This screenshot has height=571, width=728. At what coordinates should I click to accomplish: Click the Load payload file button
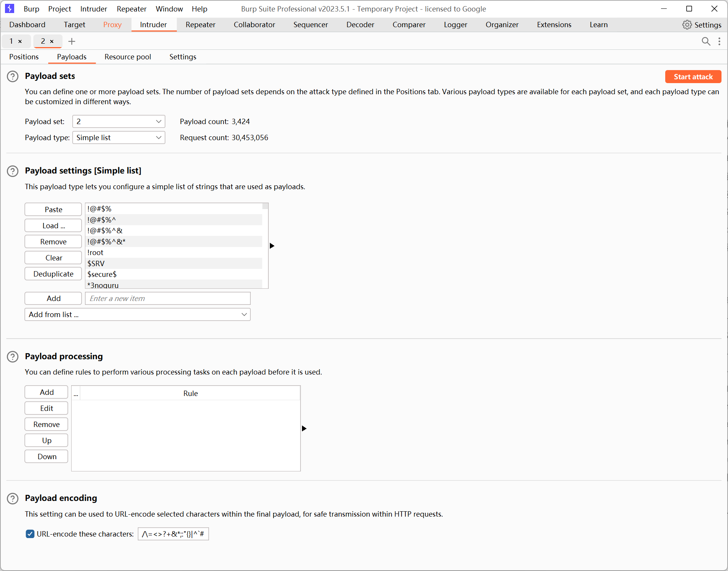click(x=53, y=226)
